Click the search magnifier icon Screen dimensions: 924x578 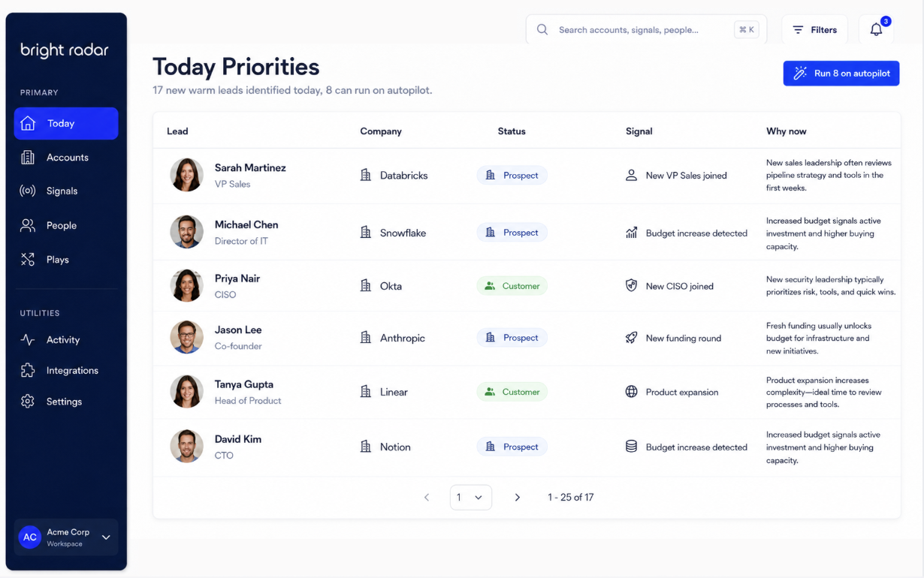(542, 30)
